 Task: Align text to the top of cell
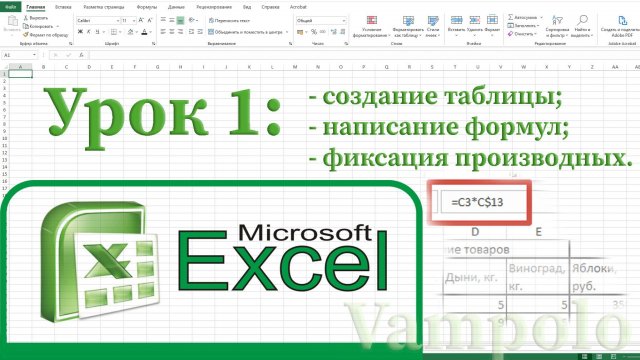point(163,20)
